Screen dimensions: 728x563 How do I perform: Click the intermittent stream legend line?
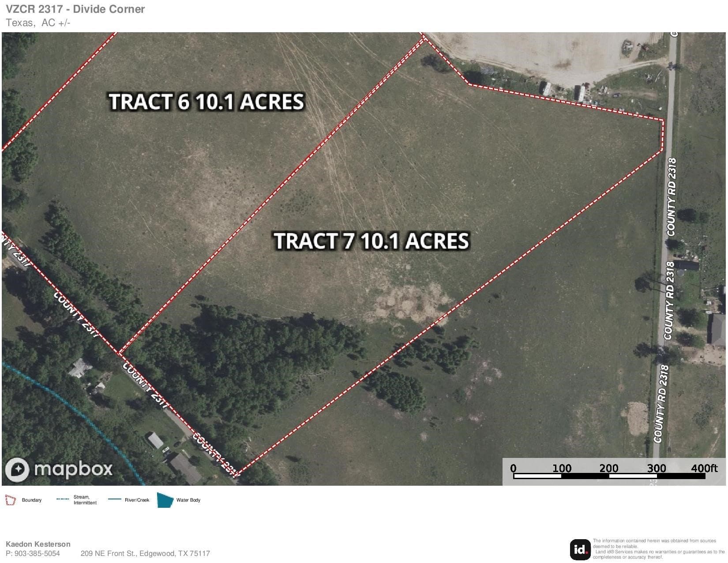(63, 499)
